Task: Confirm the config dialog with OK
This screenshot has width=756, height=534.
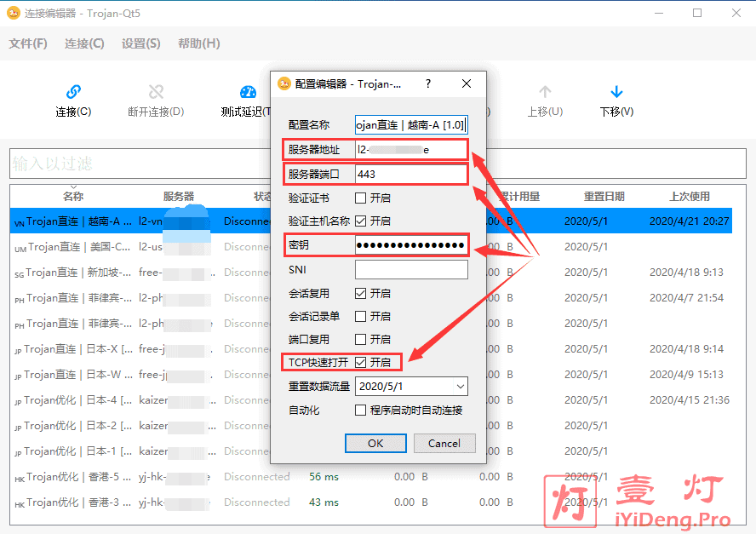Action: pyautogui.click(x=375, y=444)
